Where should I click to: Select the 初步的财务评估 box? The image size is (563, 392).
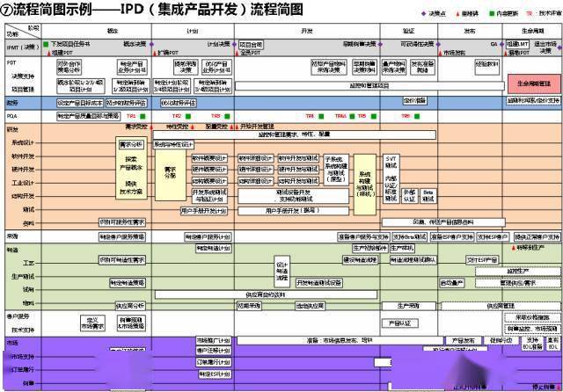(x=126, y=103)
